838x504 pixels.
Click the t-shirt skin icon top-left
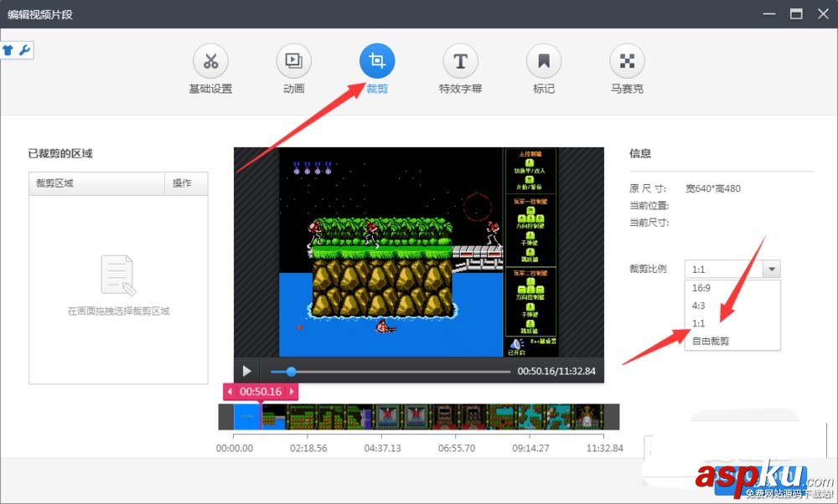pos(9,49)
